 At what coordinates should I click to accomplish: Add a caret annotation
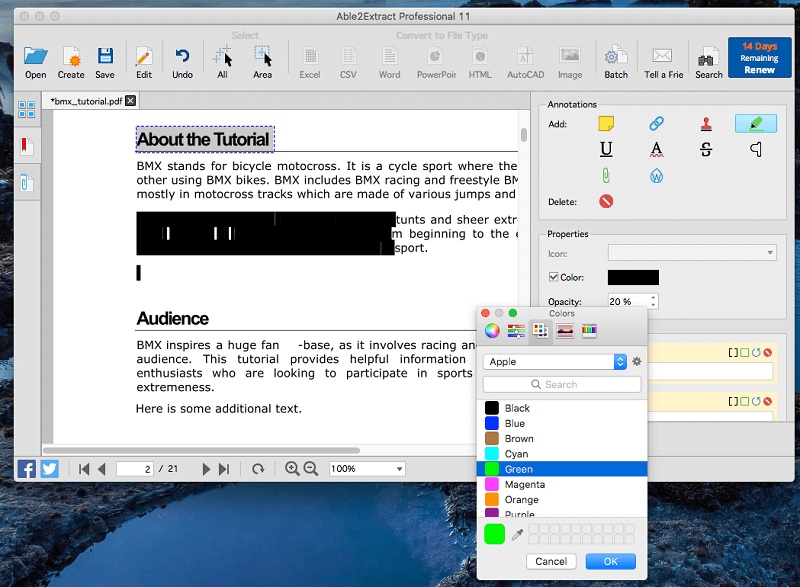click(x=756, y=149)
